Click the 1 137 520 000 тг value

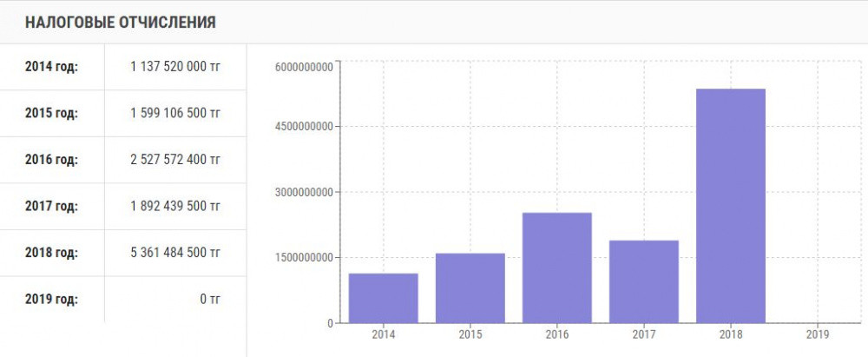coord(176,66)
